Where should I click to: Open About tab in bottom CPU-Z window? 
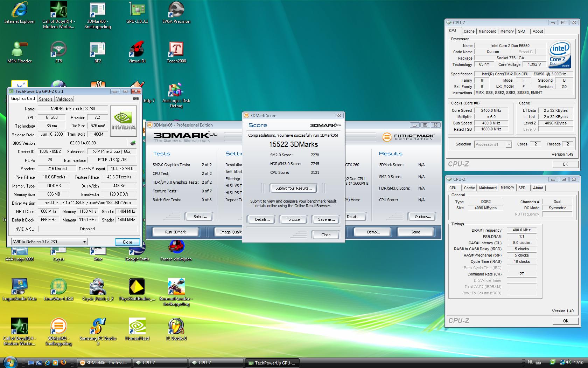point(538,188)
